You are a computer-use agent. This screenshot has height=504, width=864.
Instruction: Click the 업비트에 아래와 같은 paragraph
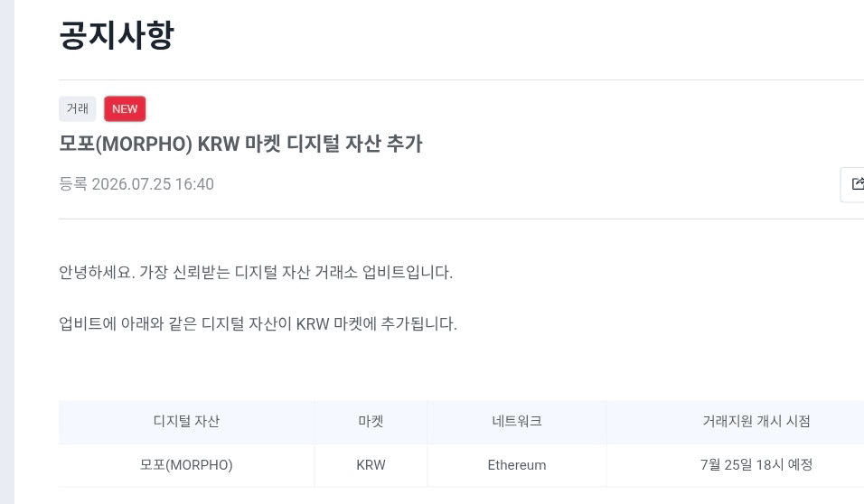click(x=258, y=324)
